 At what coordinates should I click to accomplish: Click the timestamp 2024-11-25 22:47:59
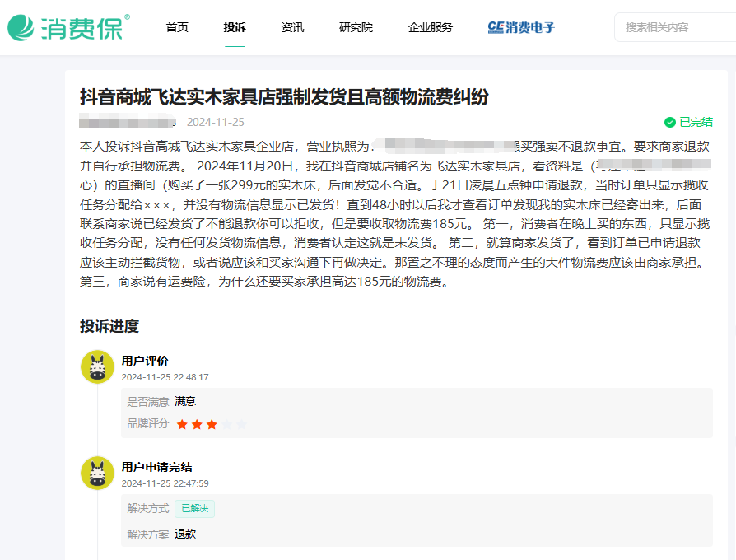coord(165,483)
